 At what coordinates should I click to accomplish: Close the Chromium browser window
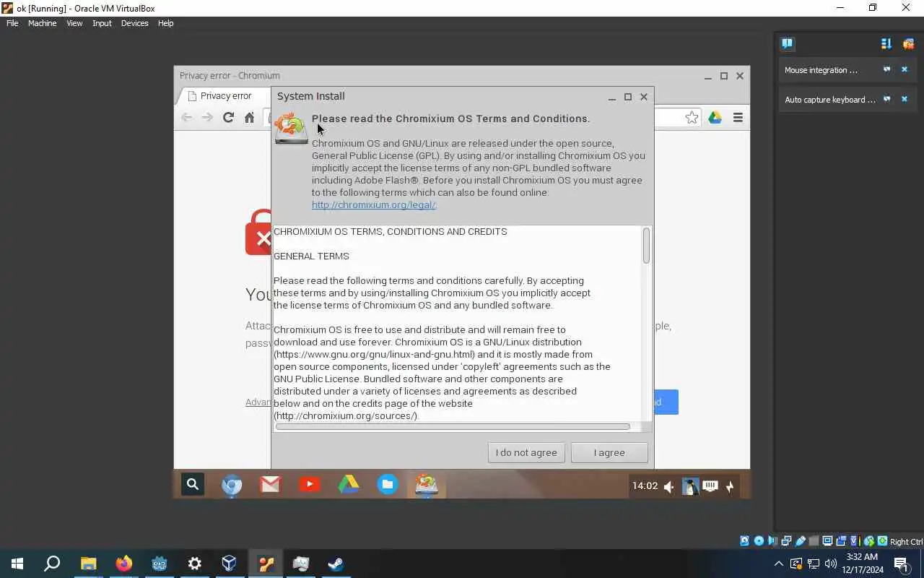[739, 75]
